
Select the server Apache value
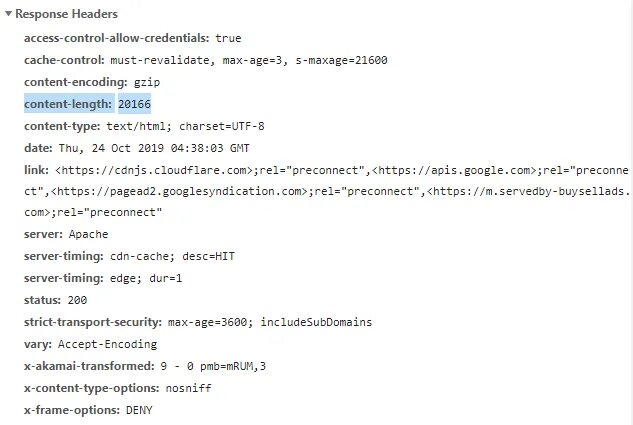[88, 234]
